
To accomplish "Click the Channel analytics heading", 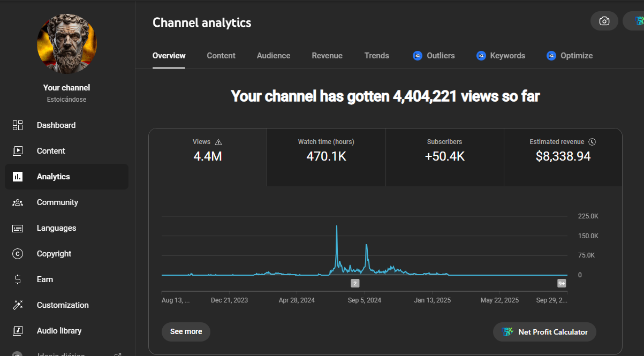I will pyautogui.click(x=202, y=22).
